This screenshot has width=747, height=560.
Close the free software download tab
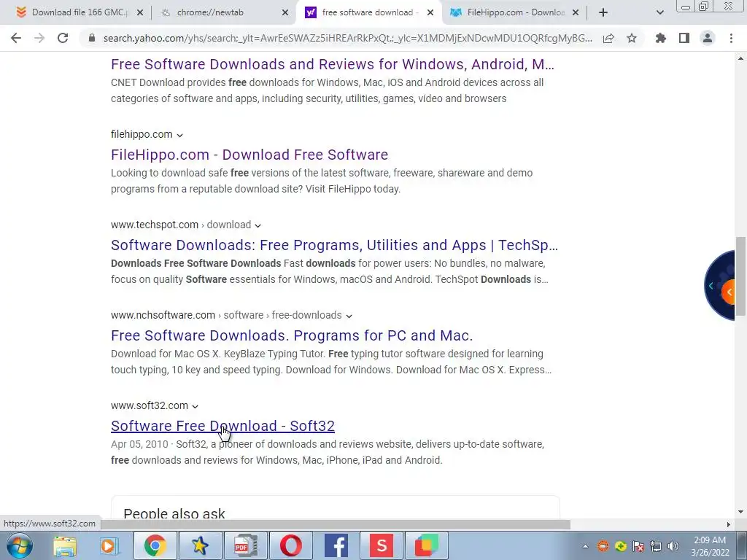[430, 13]
